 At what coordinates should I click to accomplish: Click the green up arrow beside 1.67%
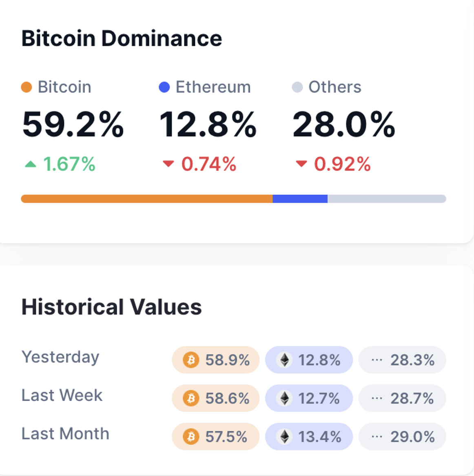point(31,164)
